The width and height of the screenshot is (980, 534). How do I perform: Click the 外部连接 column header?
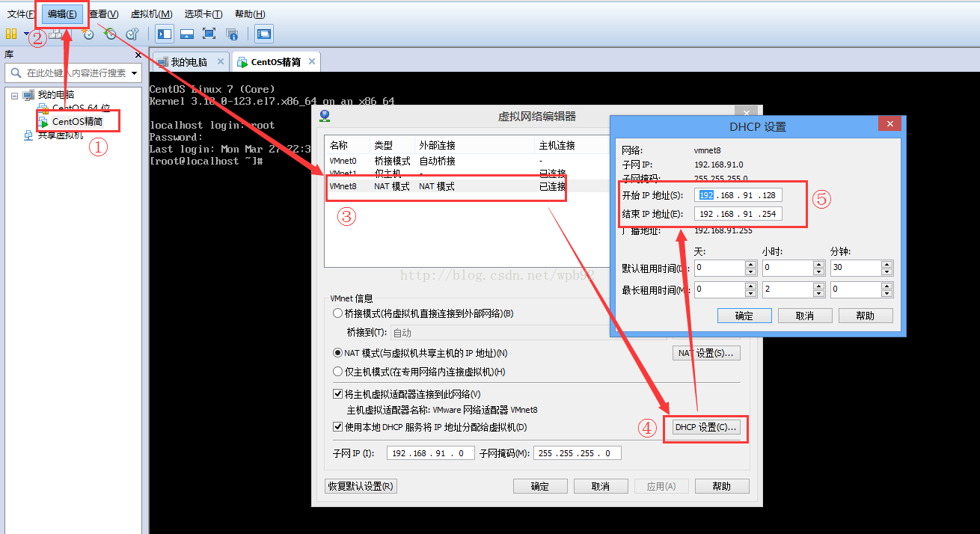(475, 145)
